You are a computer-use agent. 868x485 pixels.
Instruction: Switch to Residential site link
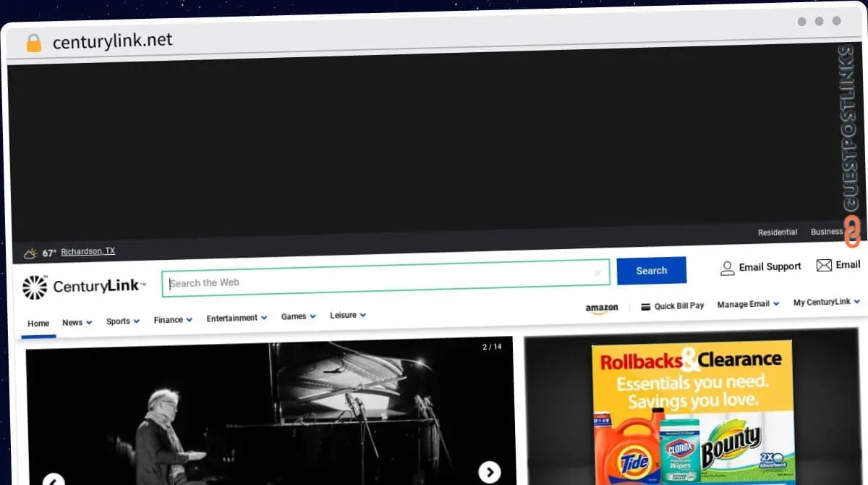(x=778, y=232)
